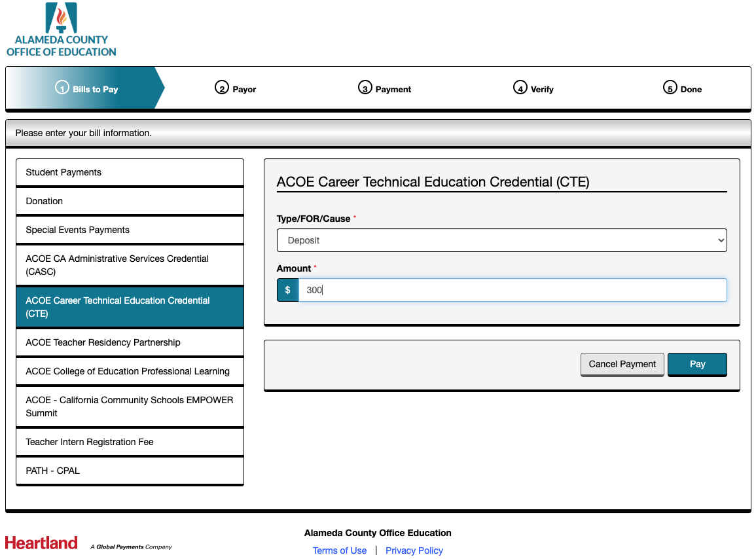Click the Cancel Payment button
Image resolution: width=756 pixels, height=559 pixels.
622,364
